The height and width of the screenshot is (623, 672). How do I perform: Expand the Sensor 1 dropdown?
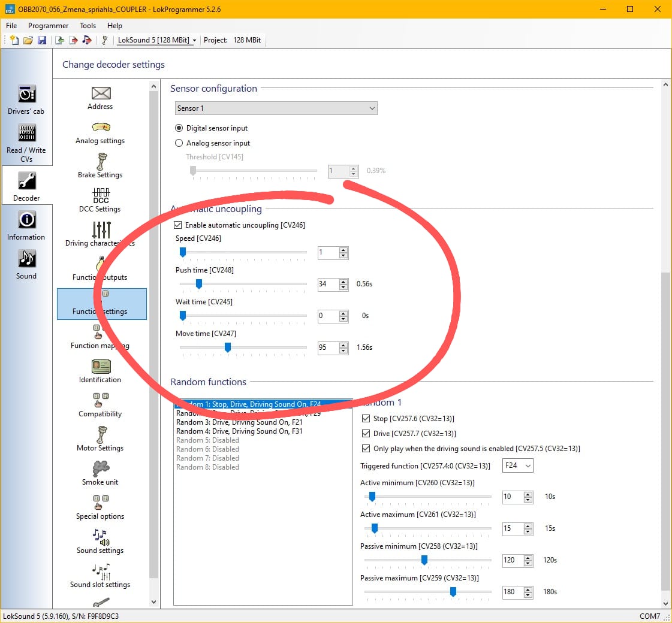pyautogui.click(x=276, y=108)
